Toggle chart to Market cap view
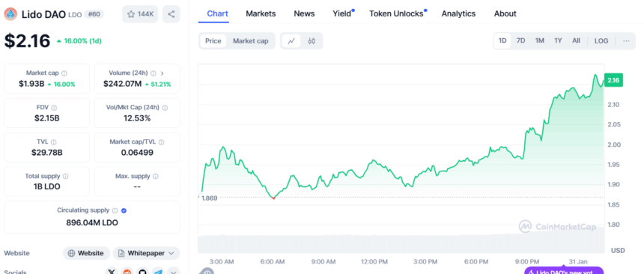 tap(251, 41)
